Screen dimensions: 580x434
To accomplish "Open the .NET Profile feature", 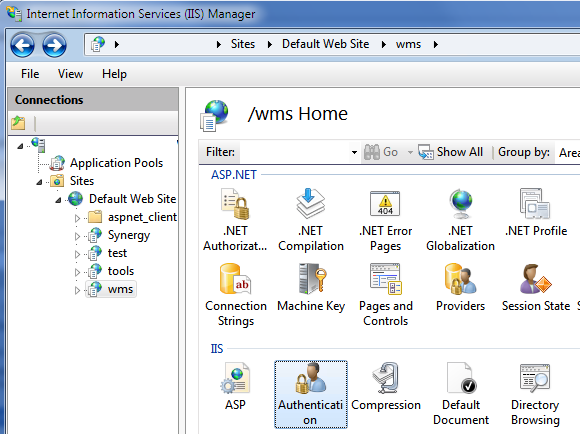I will tap(536, 213).
